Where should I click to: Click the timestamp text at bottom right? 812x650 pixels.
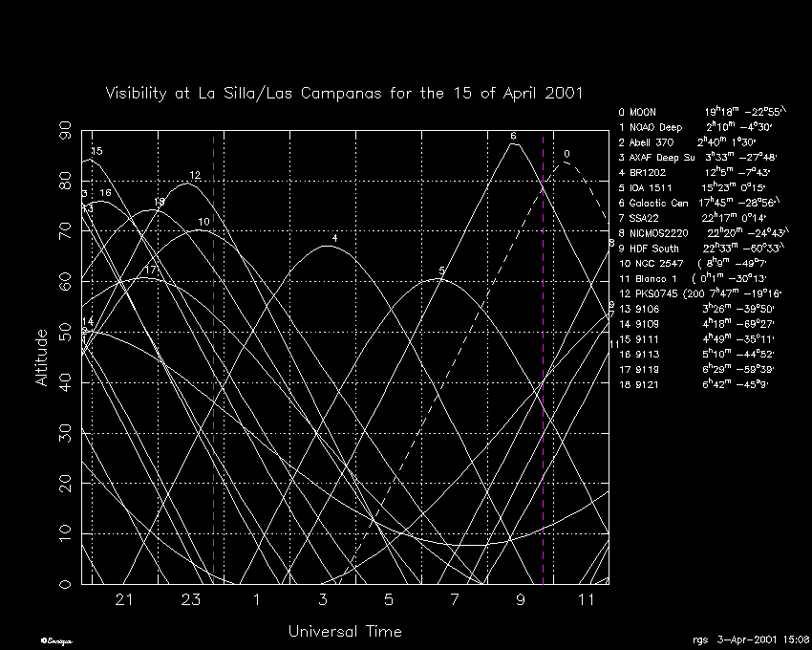point(750,639)
